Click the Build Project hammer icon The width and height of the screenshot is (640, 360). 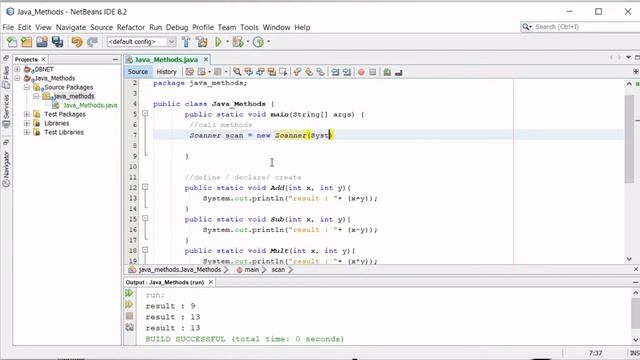click(x=186, y=42)
